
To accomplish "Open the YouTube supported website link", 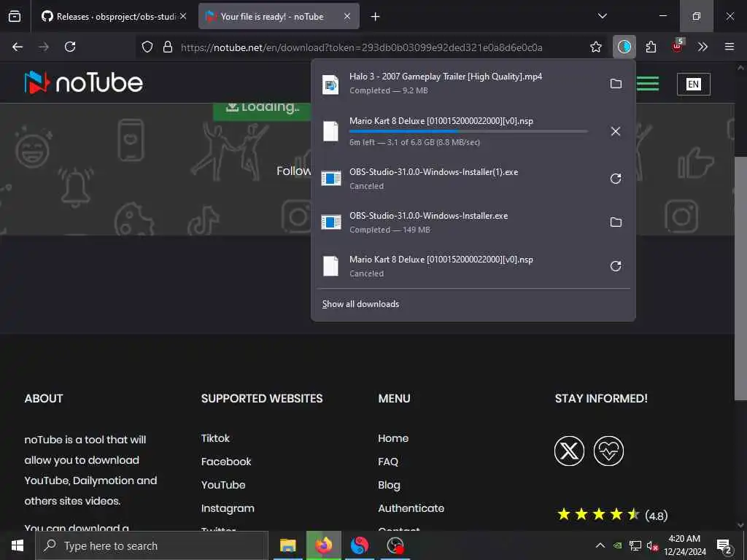I will tap(223, 485).
